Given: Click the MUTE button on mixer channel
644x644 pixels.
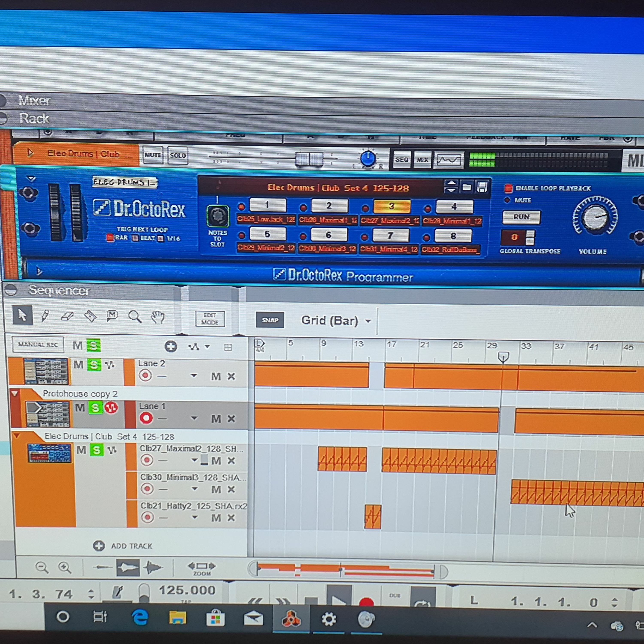Looking at the screenshot, I should coord(153,155).
